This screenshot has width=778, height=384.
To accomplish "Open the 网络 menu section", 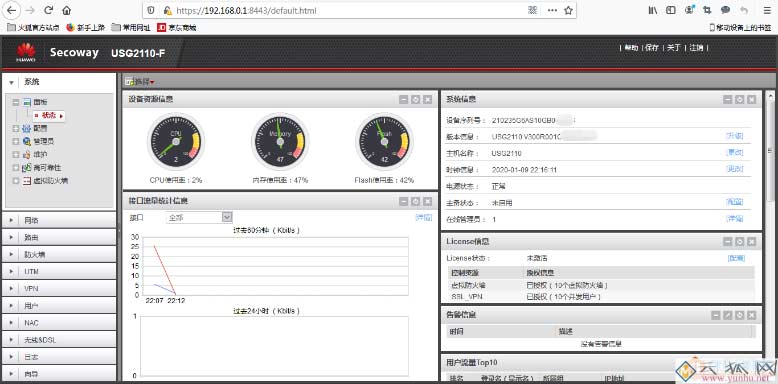I will point(59,221).
